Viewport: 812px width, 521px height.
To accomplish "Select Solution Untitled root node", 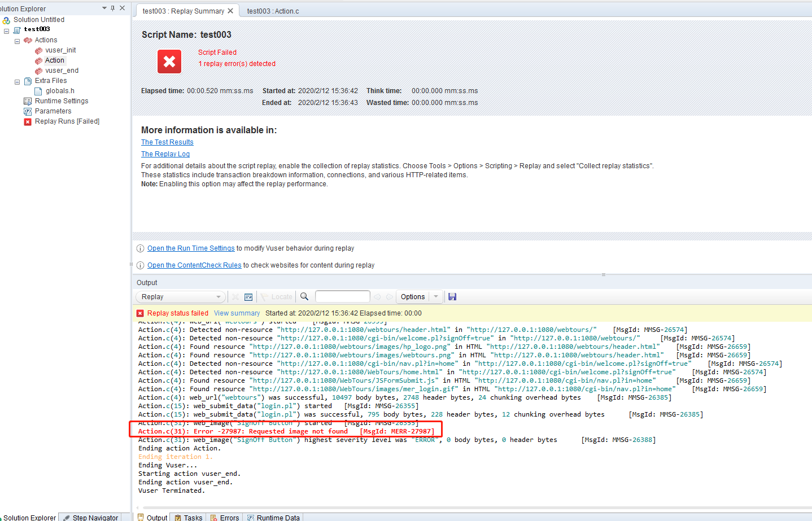I will pos(39,20).
